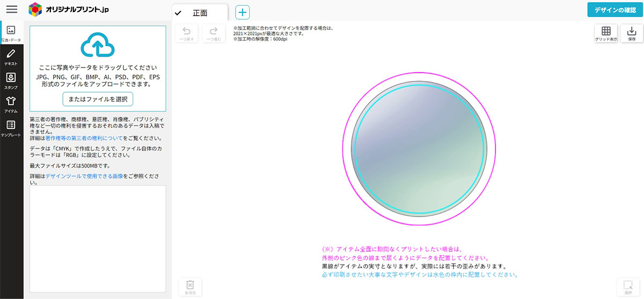Click the 選択 selection tool icon
The image size is (644, 299).
tap(628, 287)
